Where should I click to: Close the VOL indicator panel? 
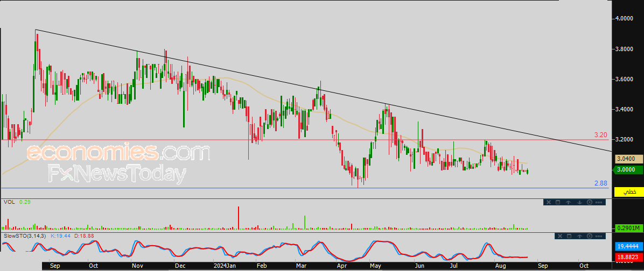(x=548, y=202)
